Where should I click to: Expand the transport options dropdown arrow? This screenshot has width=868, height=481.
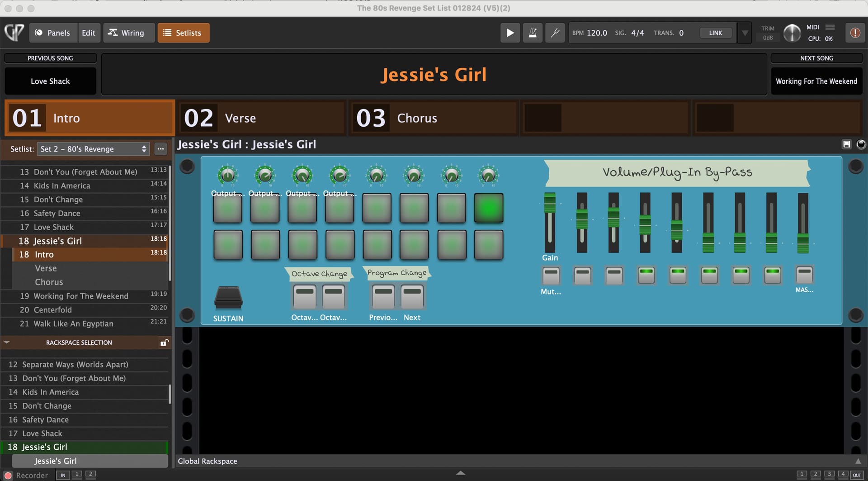745,33
